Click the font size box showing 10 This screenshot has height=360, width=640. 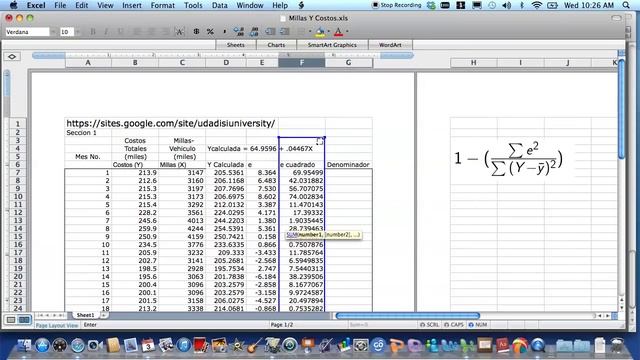point(67,32)
